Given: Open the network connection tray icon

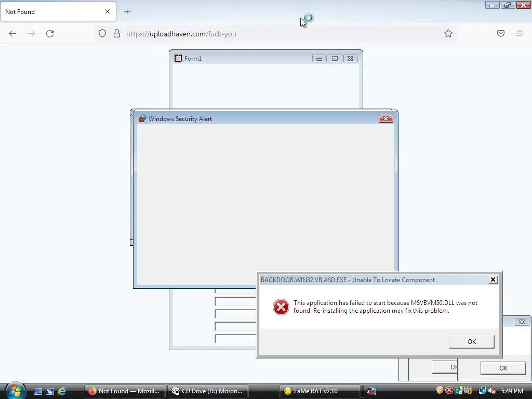Looking at the screenshot, I should click(x=482, y=391).
